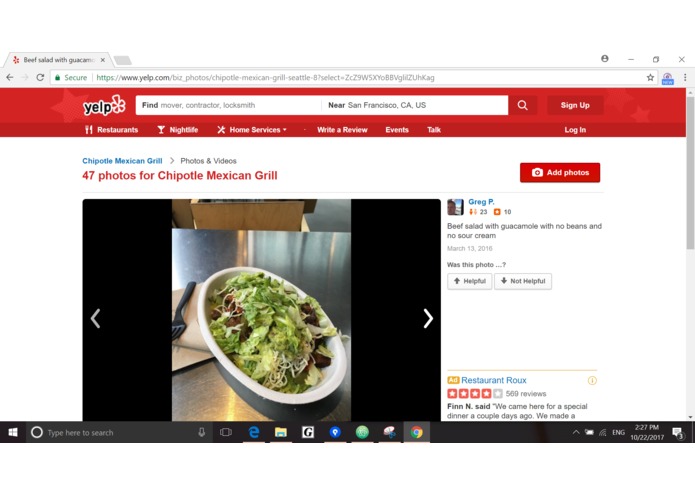Expand the Home Services dropdown
695x494 pixels.
click(252, 130)
